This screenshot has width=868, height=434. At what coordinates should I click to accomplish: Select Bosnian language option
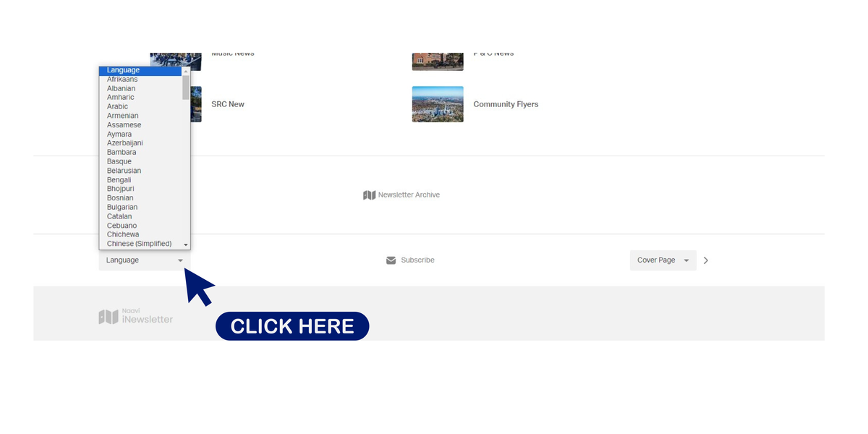pyautogui.click(x=140, y=198)
